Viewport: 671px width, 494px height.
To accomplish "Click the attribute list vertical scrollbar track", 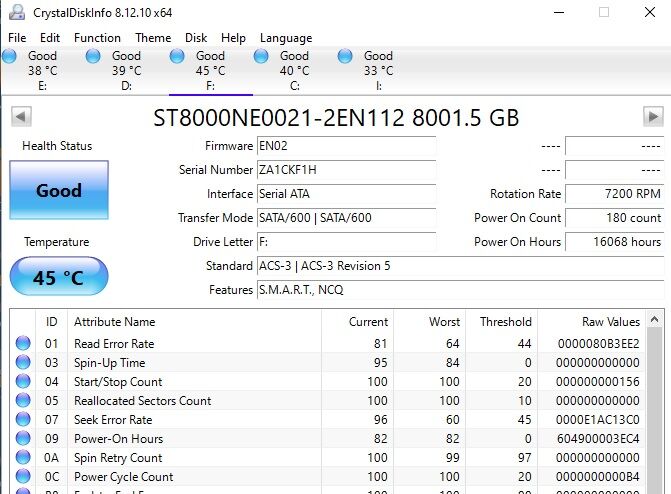I will tap(655, 411).
